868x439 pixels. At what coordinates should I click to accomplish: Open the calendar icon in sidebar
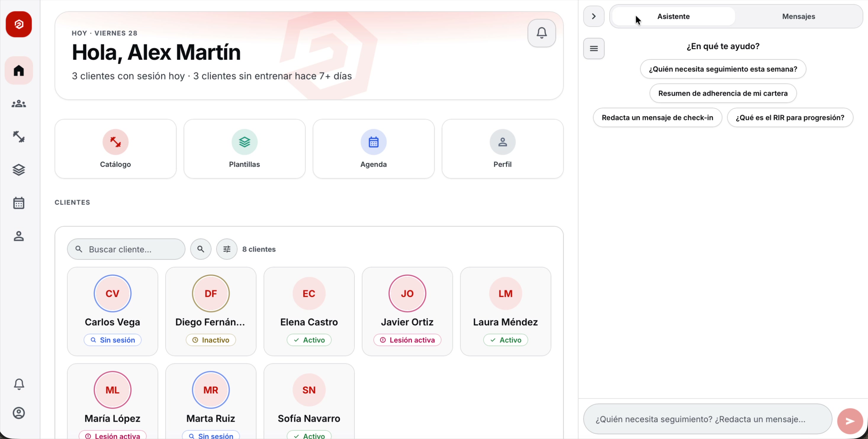coord(19,203)
